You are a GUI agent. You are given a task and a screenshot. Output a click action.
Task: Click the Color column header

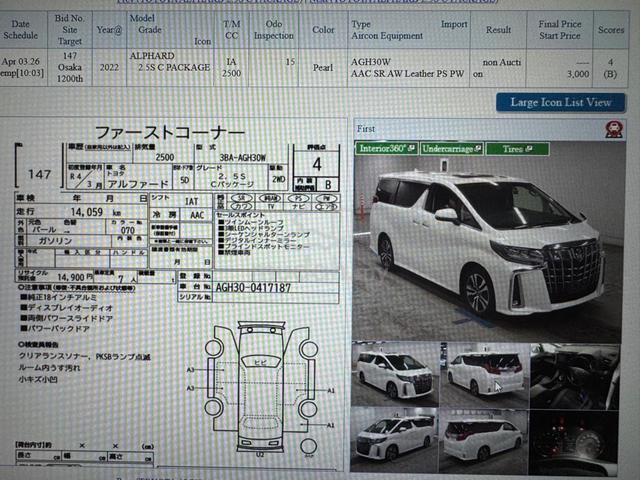(323, 30)
